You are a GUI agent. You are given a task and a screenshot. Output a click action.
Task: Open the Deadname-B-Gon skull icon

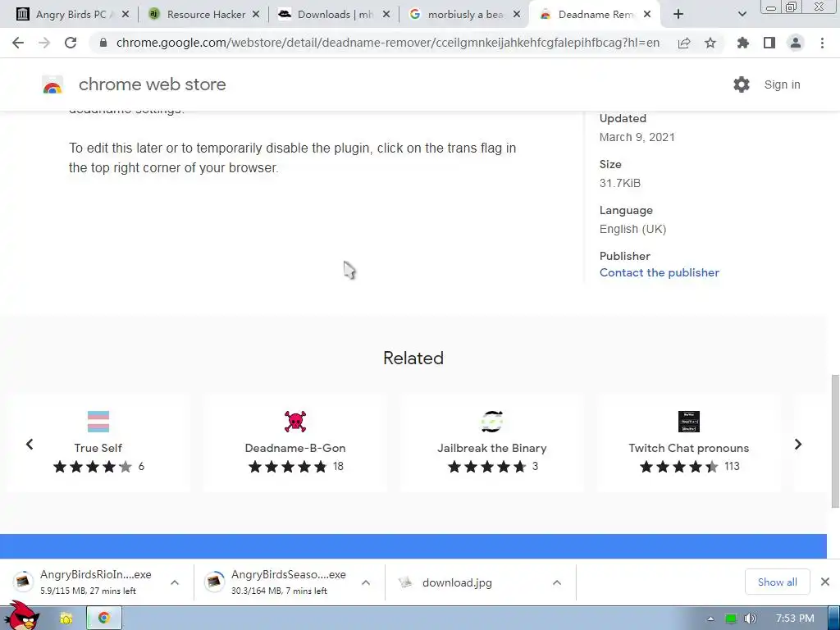pos(295,422)
